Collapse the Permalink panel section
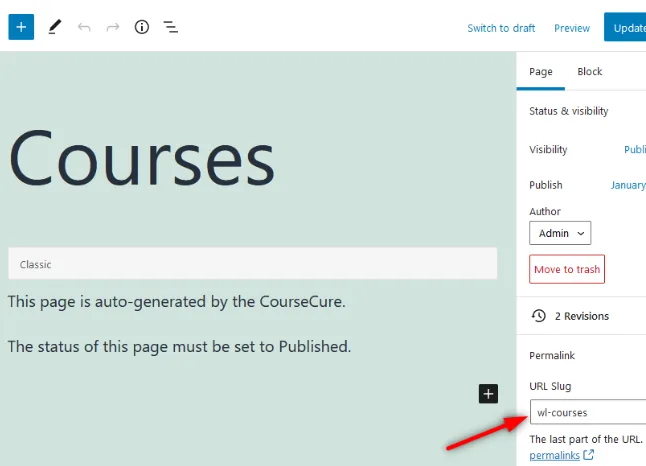 click(x=552, y=356)
